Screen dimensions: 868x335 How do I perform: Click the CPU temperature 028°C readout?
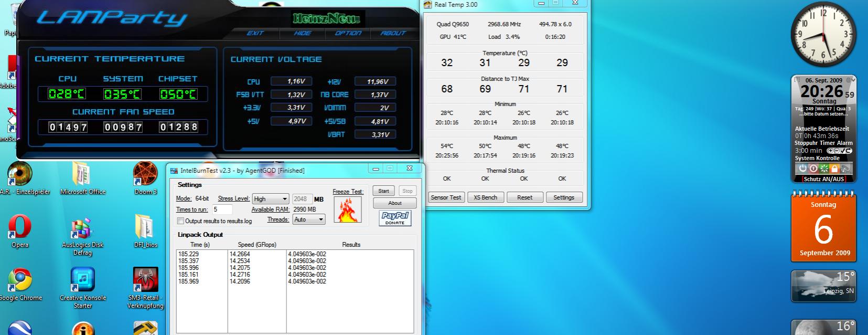67,94
